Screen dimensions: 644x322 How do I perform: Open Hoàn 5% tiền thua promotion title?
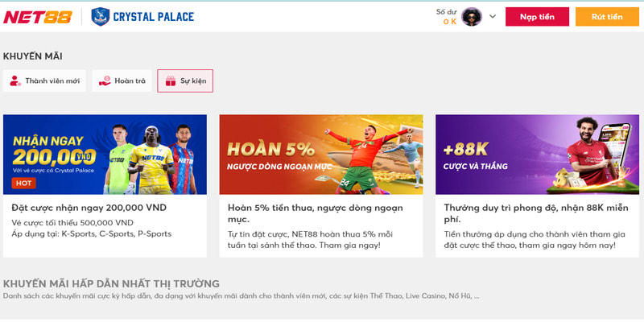pos(316,213)
